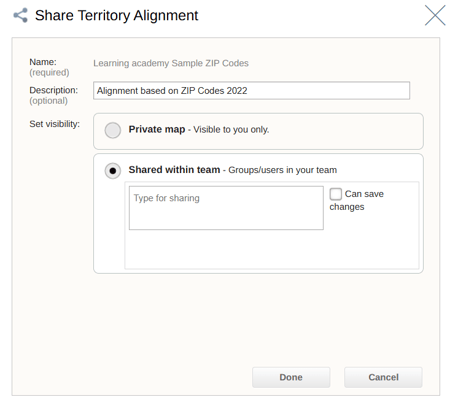Confirm sharing with the Done button
This screenshot has width=450, height=400.
291,377
